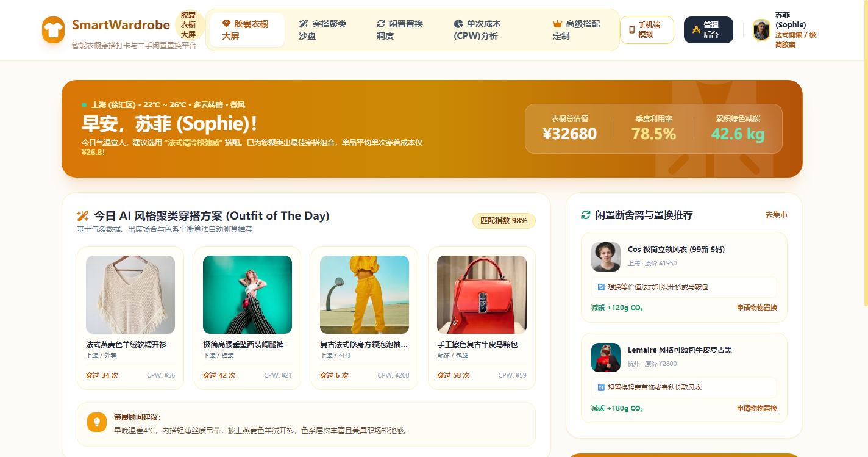Viewport: 868px width, 457px height.
Task: Click the swap icon beside 想换等价值法式针织开衫或马鞍包
Action: point(601,287)
